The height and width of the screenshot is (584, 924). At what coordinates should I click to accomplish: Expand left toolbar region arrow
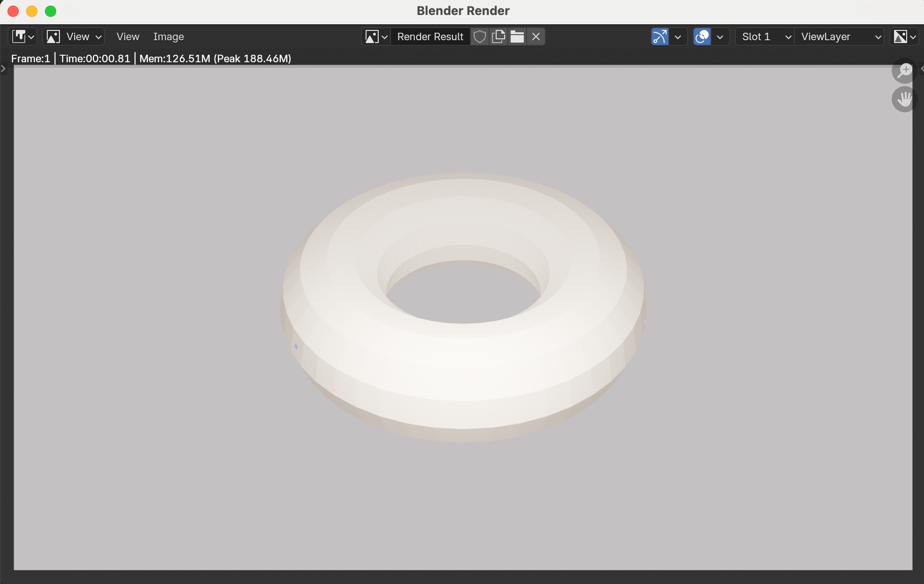click(x=3, y=69)
